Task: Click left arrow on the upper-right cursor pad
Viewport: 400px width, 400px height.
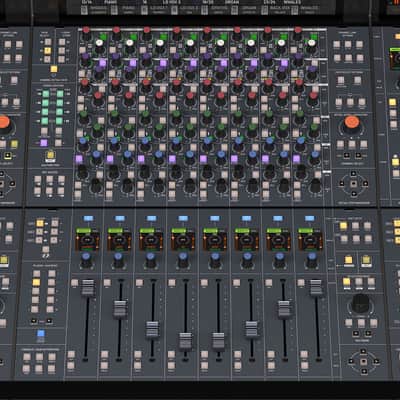Action: click(x=342, y=183)
